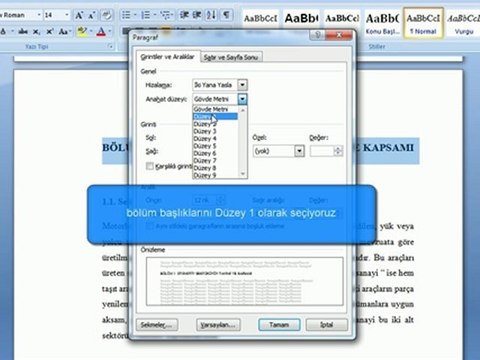This screenshot has height=360, width=480.
Task: Toggle show paragraph marks icon
Action: point(226,15)
